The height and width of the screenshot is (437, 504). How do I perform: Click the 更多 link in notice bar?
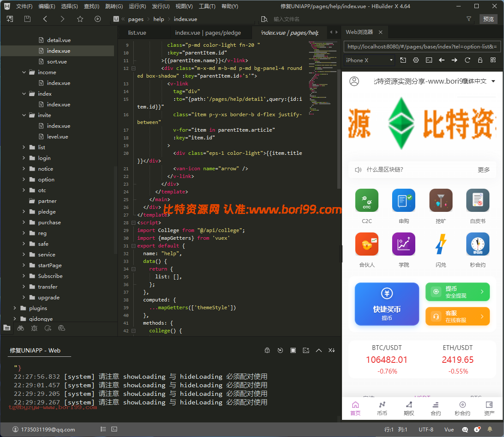(x=483, y=169)
